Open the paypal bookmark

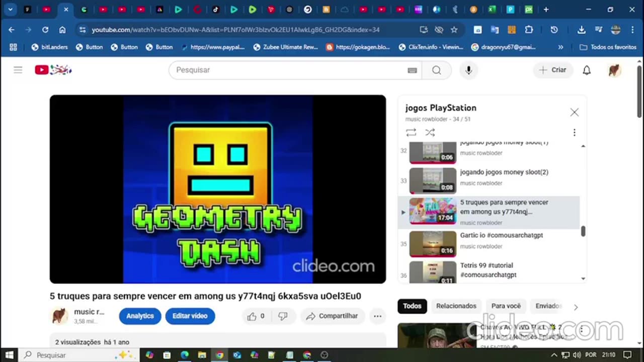click(x=213, y=47)
